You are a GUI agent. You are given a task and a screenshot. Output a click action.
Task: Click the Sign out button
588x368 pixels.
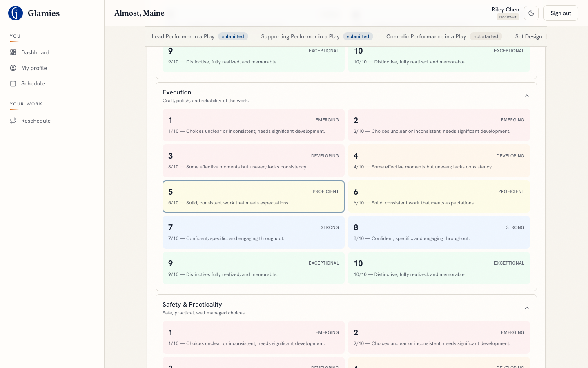561,13
